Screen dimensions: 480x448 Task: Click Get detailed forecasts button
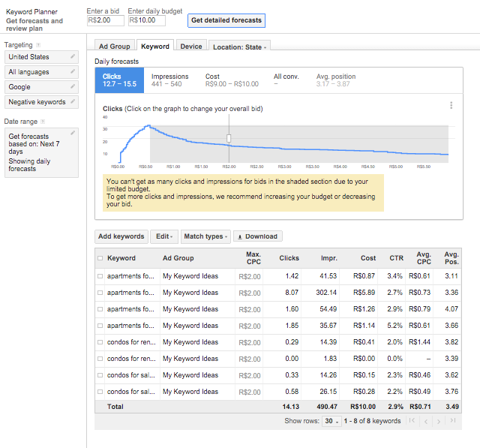point(226,20)
